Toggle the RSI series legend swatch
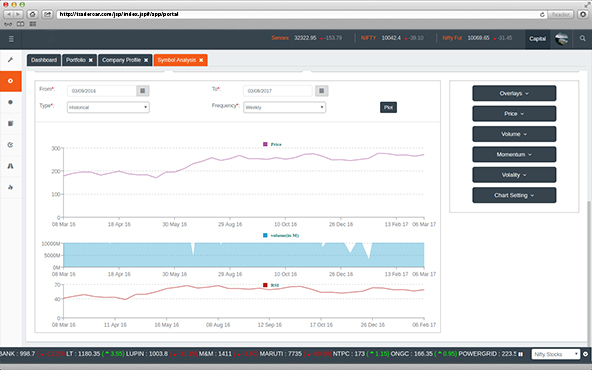 (265, 285)
